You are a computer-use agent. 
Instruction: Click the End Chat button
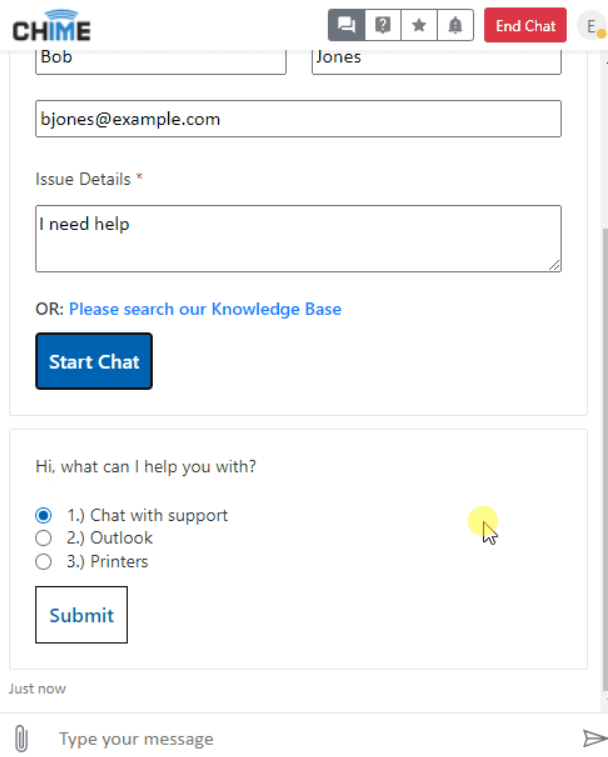point(525,25)
